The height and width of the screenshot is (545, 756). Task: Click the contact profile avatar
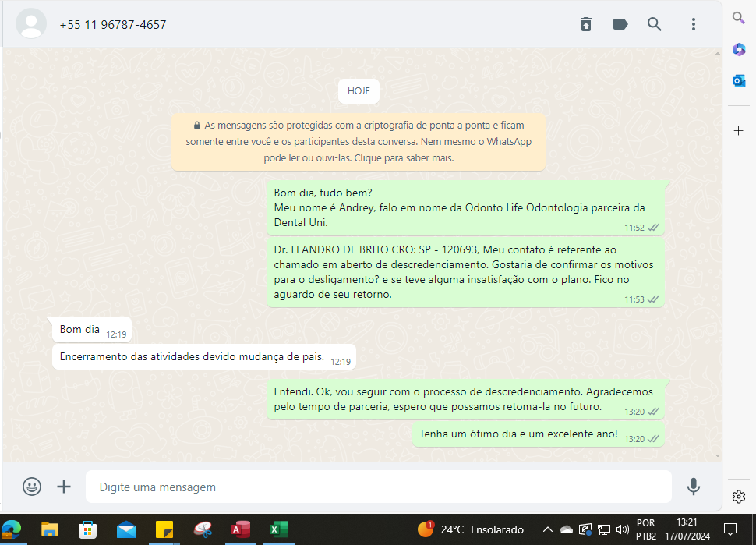tap(31, 24)
